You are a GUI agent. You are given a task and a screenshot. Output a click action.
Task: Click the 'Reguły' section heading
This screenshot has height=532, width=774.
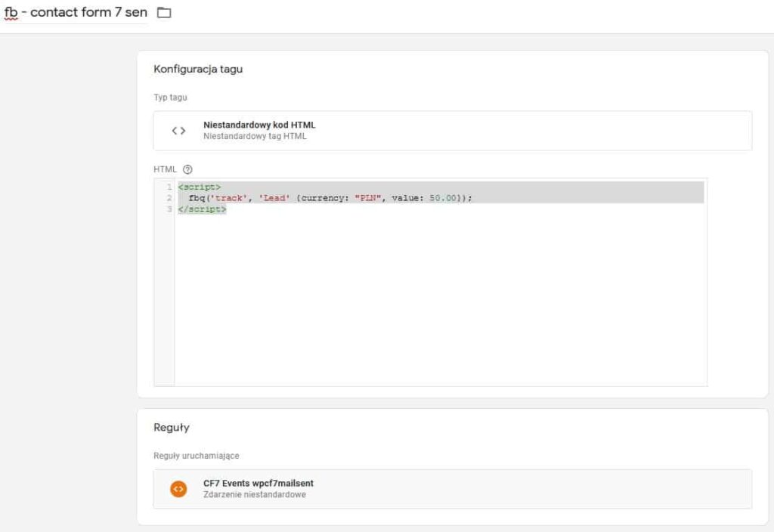172,428
